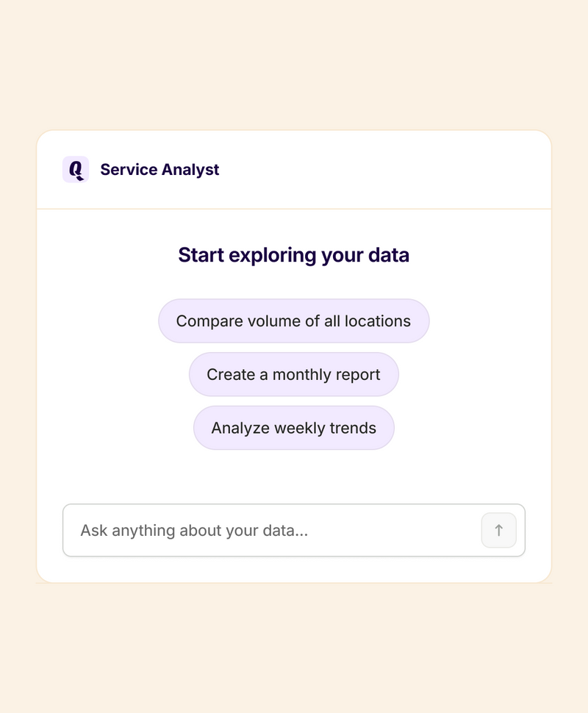Image resolution: width=588 pixels, height=713 pixels.
Task: Start the monthly report prompt chip
Action: pos(294,375)
